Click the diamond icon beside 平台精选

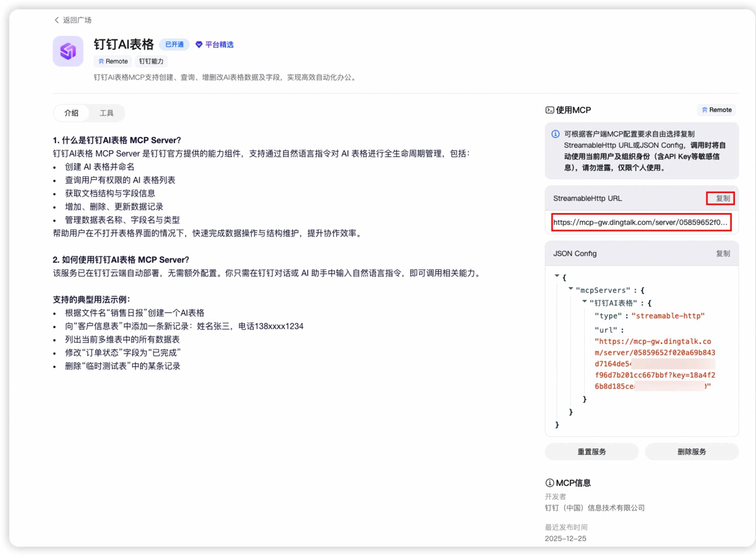tap(199, 44)
